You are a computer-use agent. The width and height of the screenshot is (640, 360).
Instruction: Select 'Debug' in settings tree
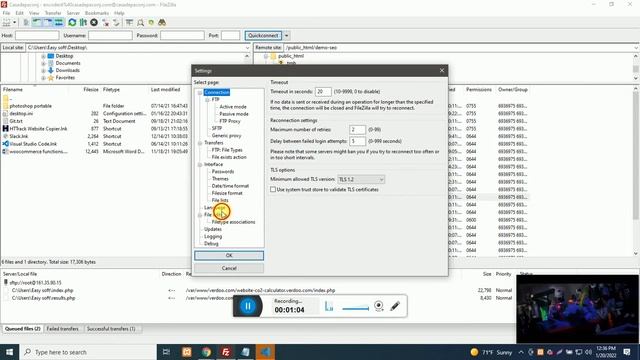click(211, 244)
